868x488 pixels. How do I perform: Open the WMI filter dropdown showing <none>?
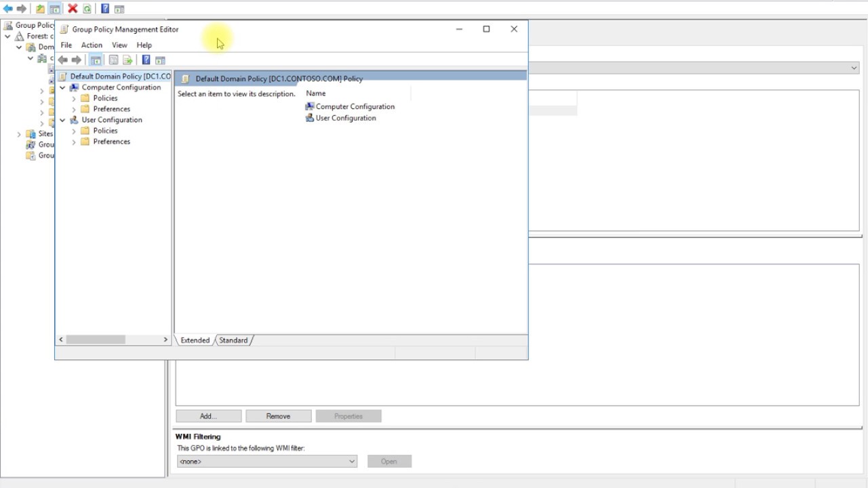tap(267, 462)
